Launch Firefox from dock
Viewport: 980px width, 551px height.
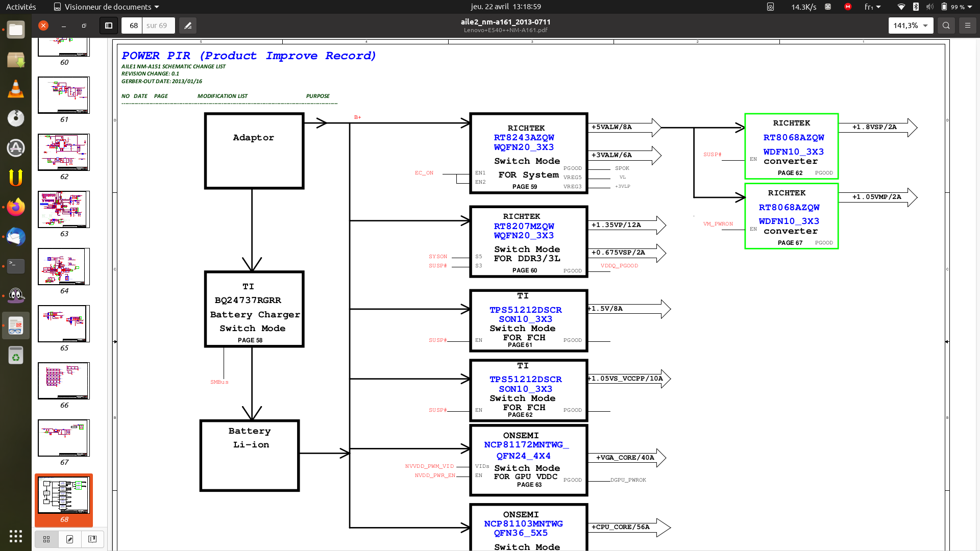click(16, 207)
